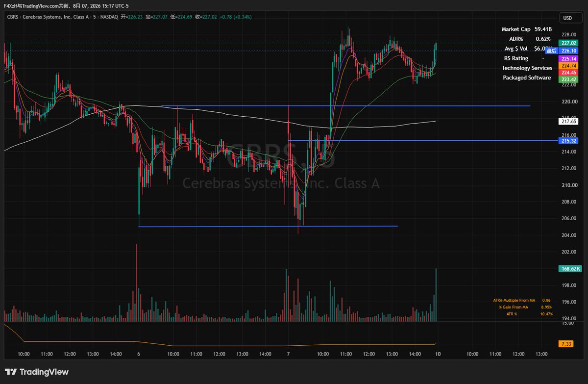Click the 0.62% ADR value

tap(543, 39)
